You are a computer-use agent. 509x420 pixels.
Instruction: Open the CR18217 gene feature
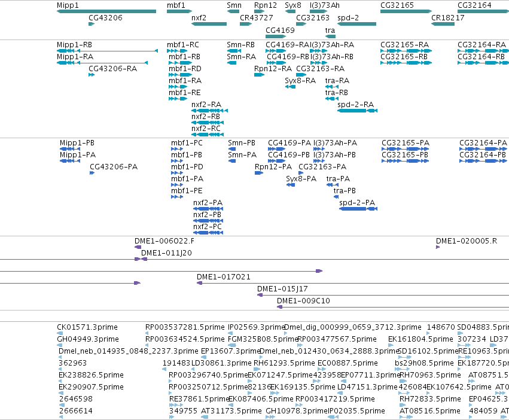[443, 24]
